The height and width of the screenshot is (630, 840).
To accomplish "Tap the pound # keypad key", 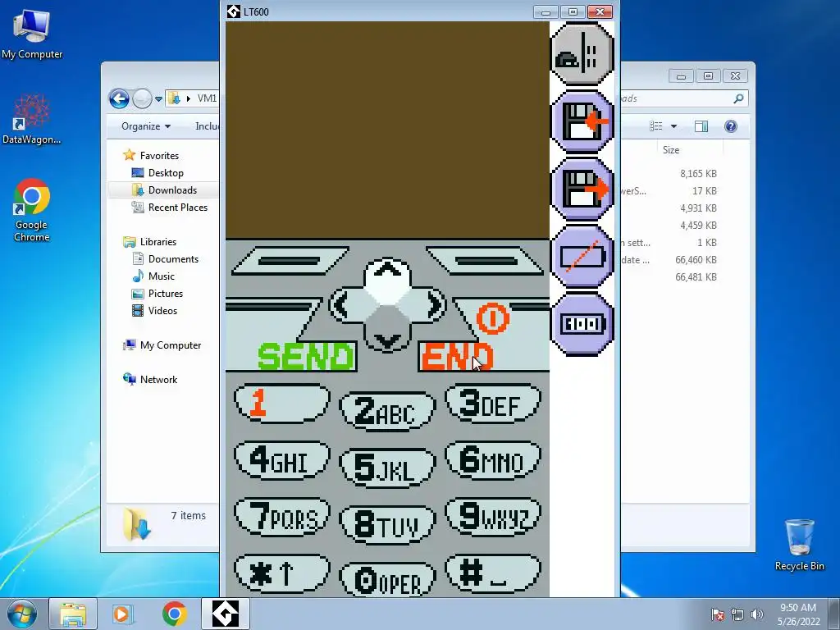I will 493,573.
